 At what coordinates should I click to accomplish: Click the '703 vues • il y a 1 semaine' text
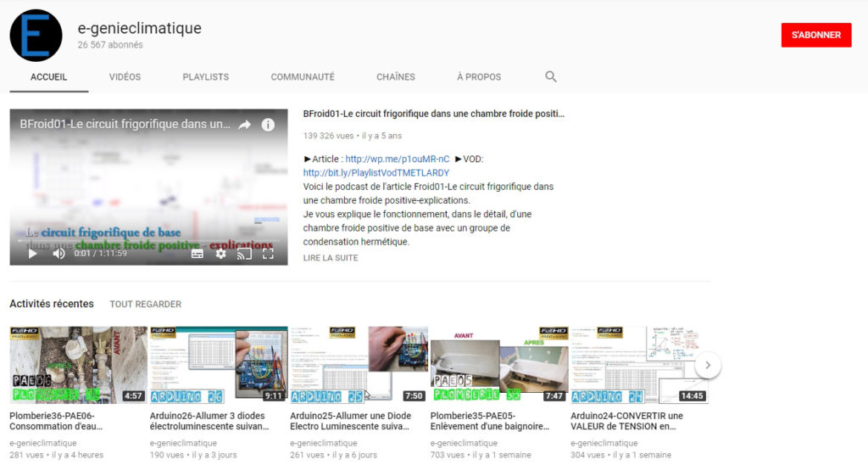pos(481,455)
